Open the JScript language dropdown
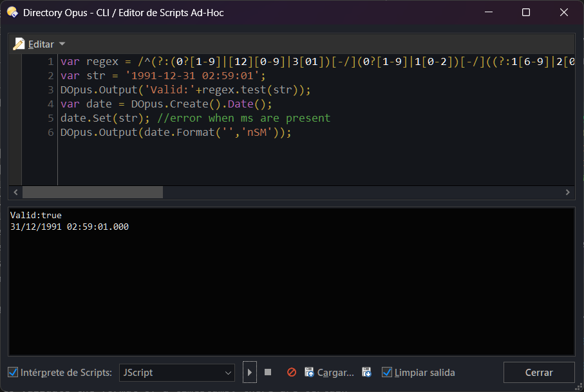Screen dimensions: 584x392 pyautogui.click(x=177, y=373)
